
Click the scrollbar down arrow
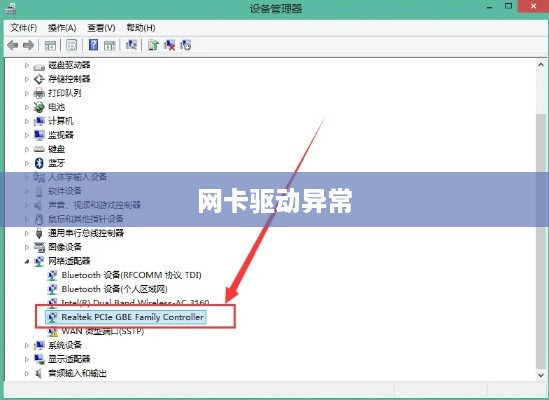pyautogui.click(x=541, y=375)
